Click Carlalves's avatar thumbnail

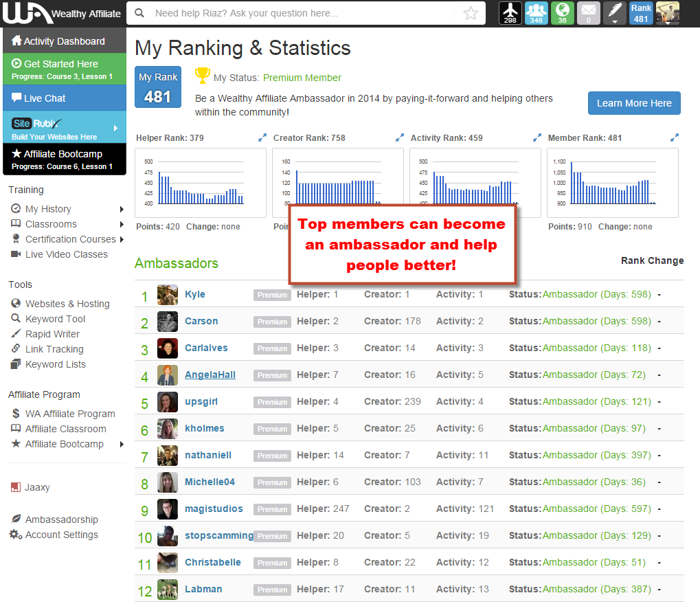pos(168,348)
